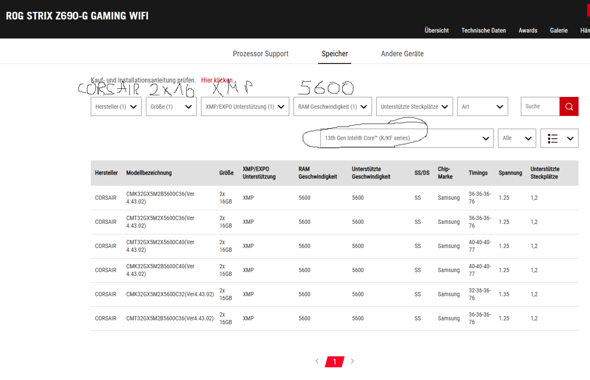This screenshot has width=590, height=380.
Task: Select model CMT32GX5M2X5600C36(Ver 4.43.02)
Action: [160, 222]
